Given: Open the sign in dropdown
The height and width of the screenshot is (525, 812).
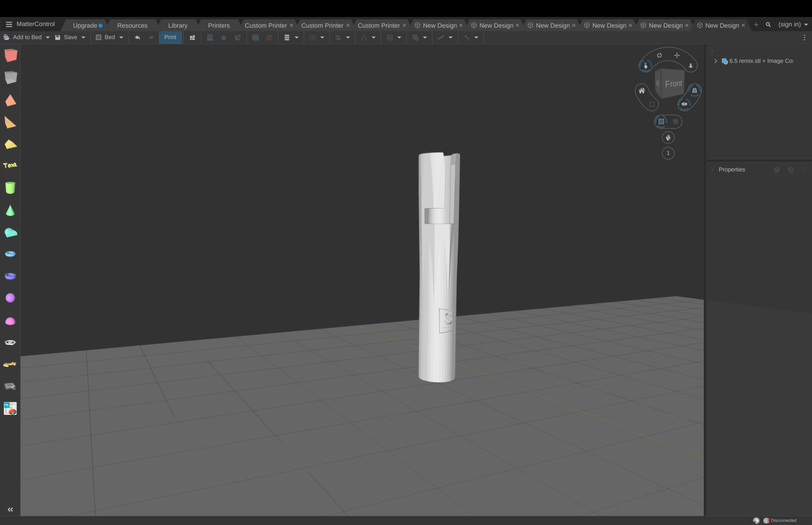Looking at the screenshot, I should 793,24.
